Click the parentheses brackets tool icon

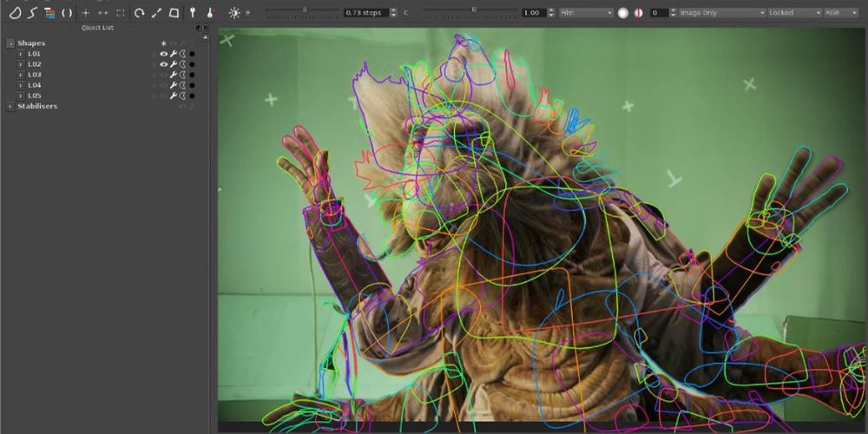tap(66, 13)
